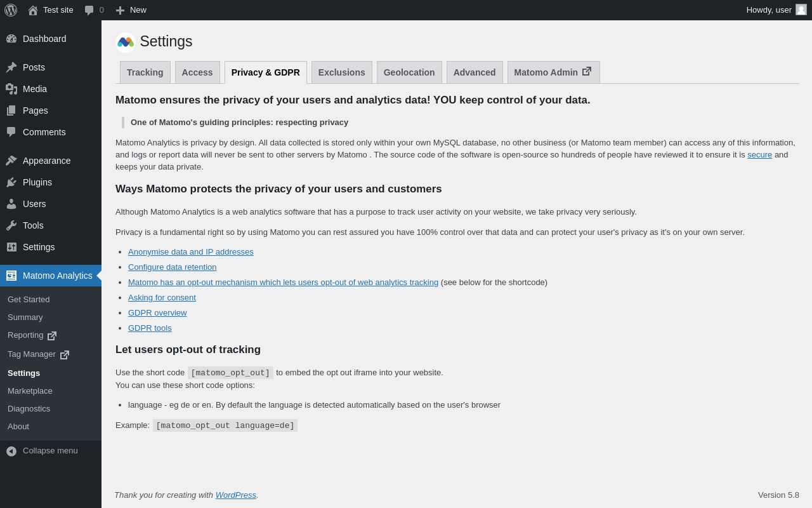The height and width of the screenshot is (508, 812).
Task: Open the Dashboard sidebar icon
Action: tap(11, 39)
